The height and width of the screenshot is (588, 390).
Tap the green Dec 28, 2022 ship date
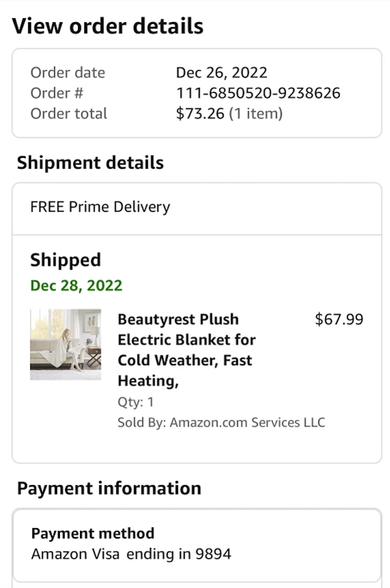[76, 285]
